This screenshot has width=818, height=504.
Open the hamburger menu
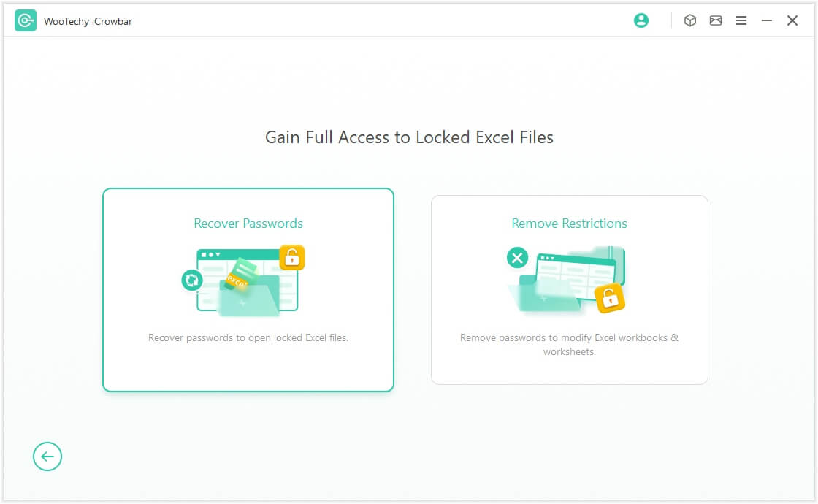pyautogui.click(x=741, y=20)
